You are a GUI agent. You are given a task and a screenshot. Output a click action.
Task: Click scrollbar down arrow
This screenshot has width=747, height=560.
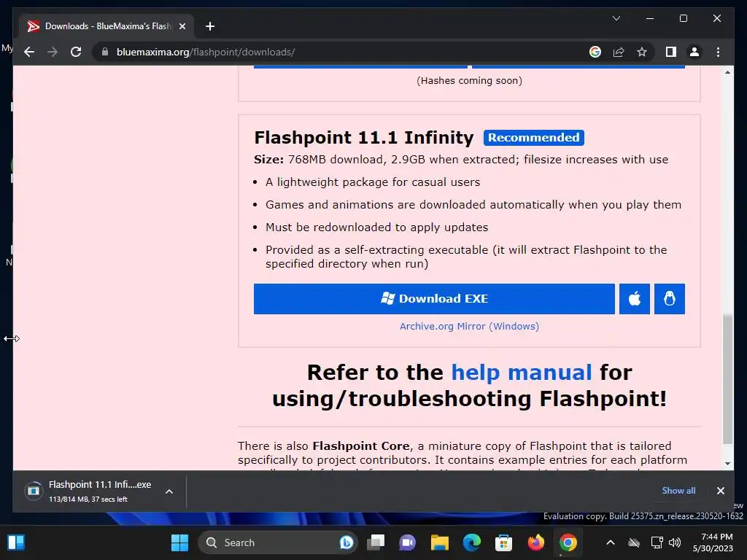(x=727, y=463)
